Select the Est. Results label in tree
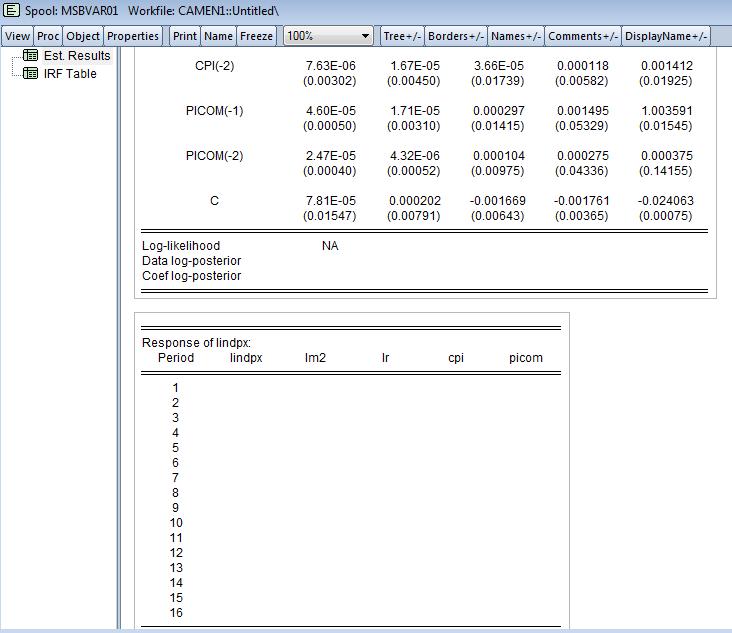 (77, 56)
